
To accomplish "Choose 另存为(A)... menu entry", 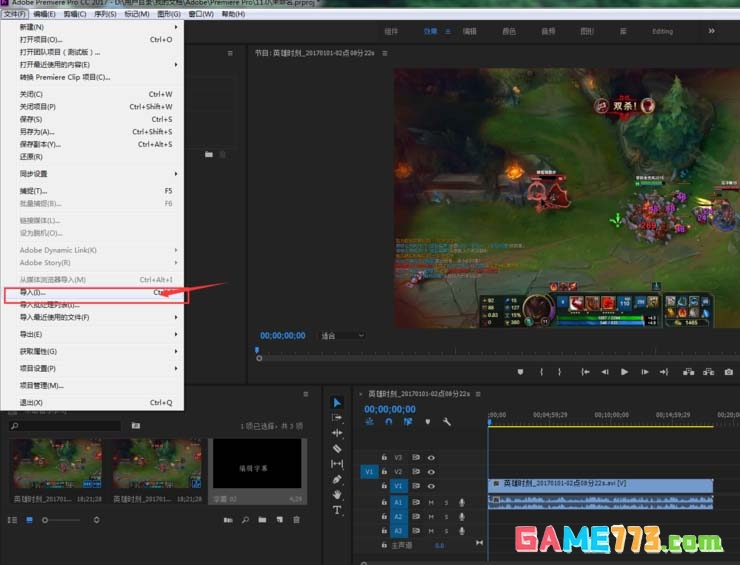I will tap(92, 132).
